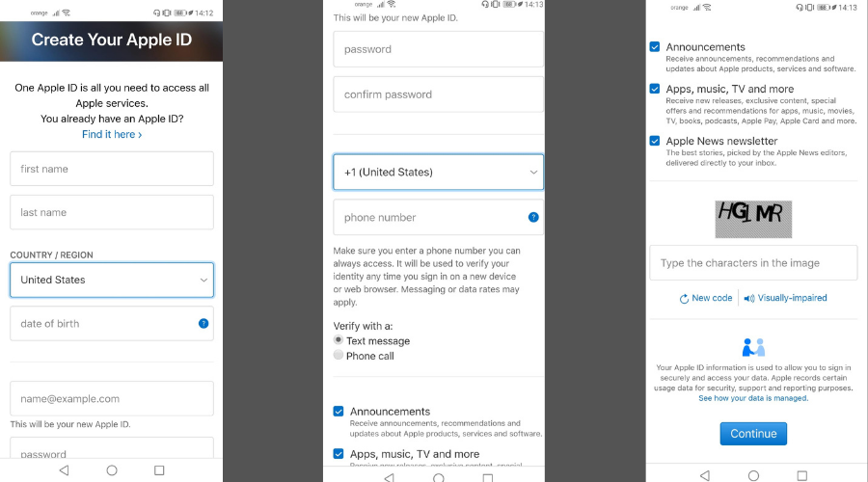Tap 'Find it here' link
This screenshot has height=482, width=868.
[x=112, y=134]
